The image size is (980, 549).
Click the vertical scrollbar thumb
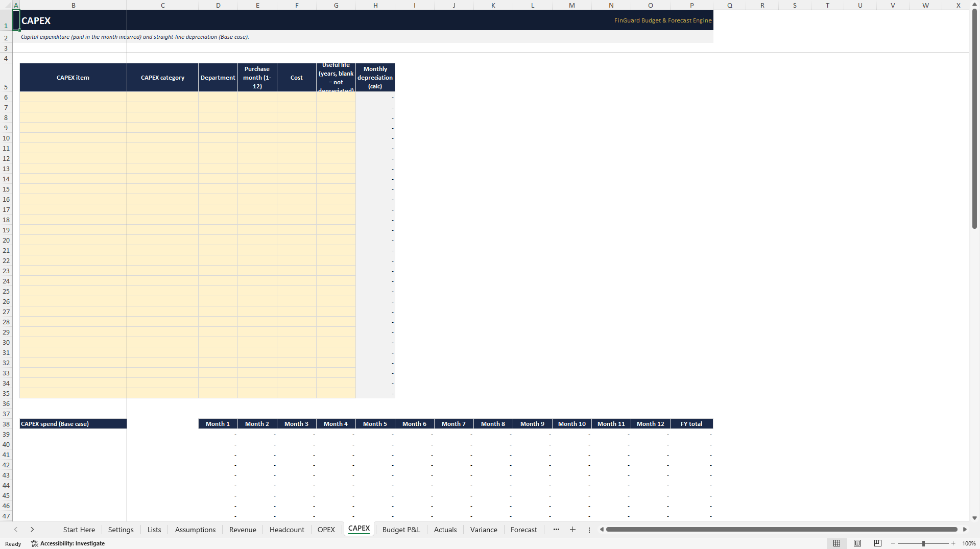(974, 118)
